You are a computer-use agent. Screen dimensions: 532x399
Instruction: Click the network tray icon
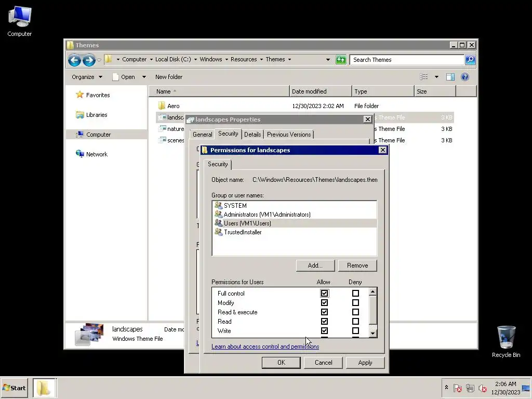tap(470, 388)
